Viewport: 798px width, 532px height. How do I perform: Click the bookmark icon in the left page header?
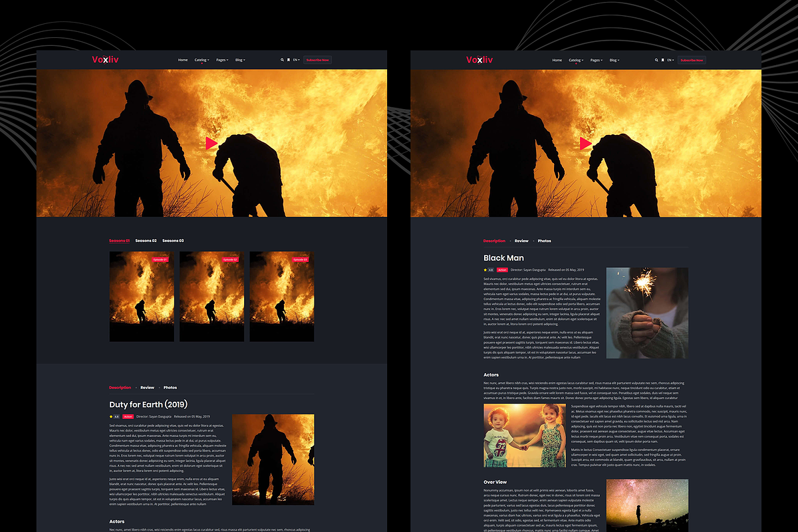pos(288,60)
